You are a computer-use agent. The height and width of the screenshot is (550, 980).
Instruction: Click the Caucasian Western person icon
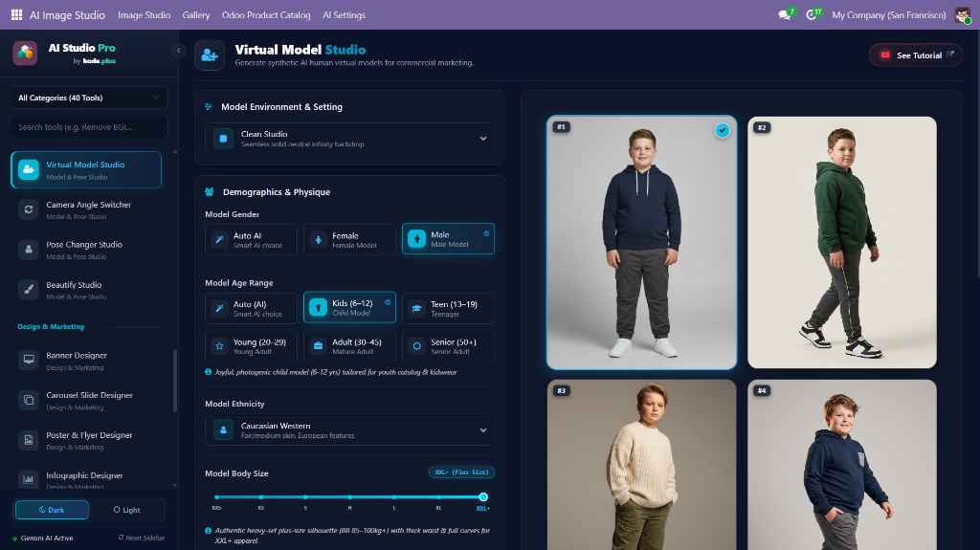click(223, 430)
